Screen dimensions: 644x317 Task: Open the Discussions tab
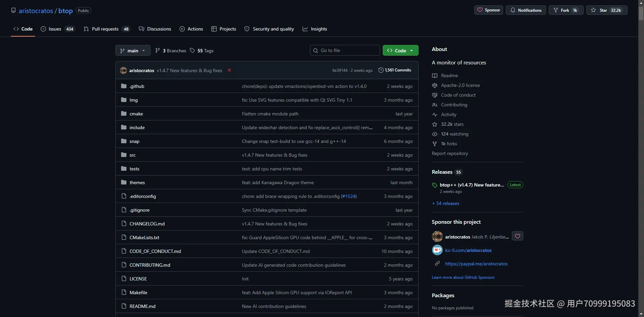155,29
